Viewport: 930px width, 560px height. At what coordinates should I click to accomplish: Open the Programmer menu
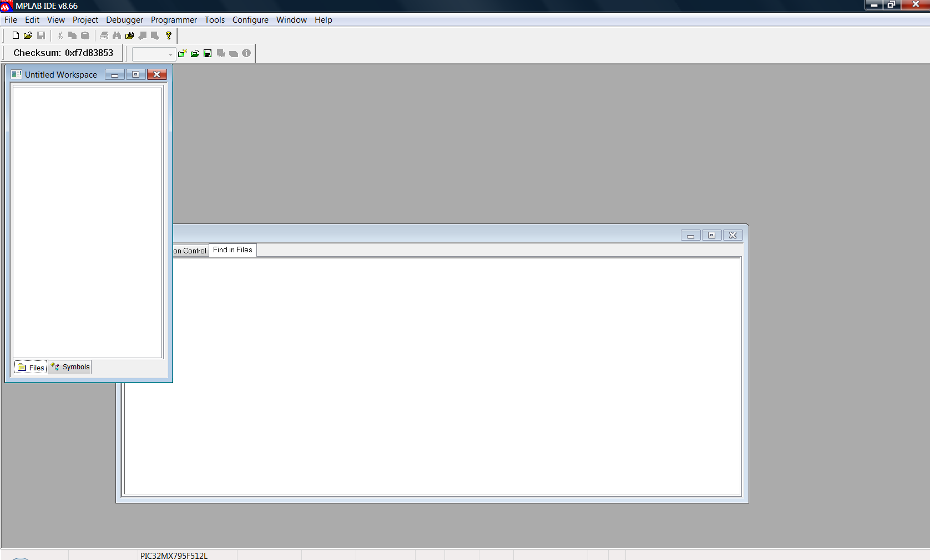click(x=174, y=20)
